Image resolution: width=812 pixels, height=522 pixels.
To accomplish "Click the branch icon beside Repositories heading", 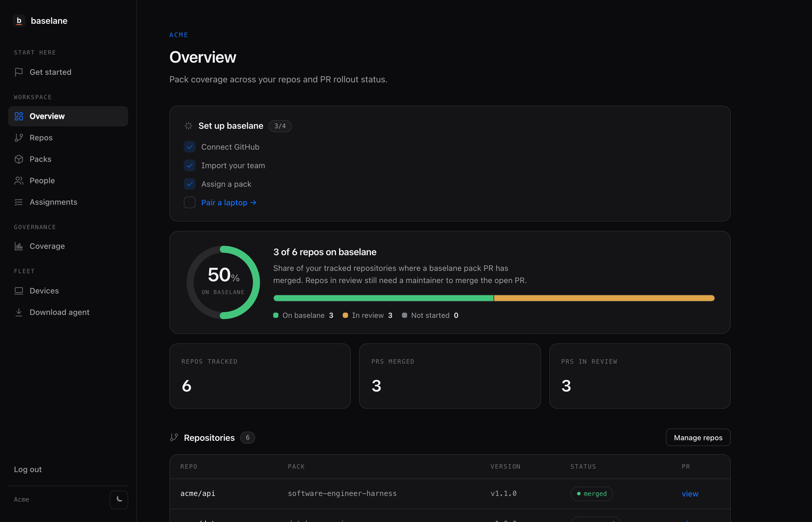I will 174,437.
